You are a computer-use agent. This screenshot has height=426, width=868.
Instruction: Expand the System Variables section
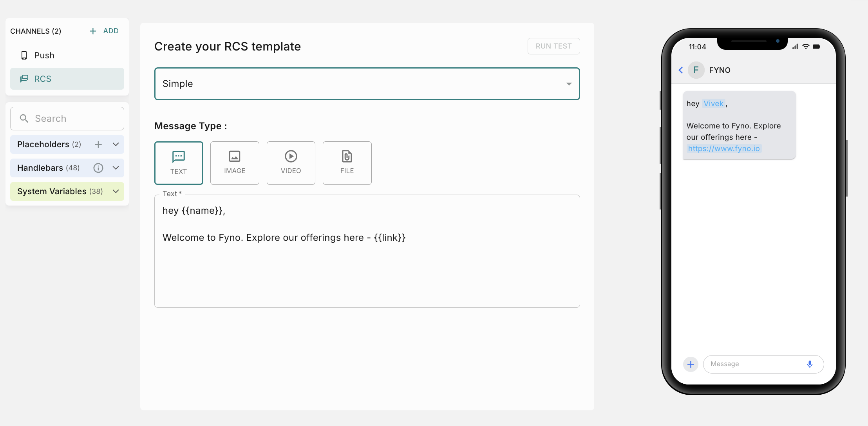point(116,191)
